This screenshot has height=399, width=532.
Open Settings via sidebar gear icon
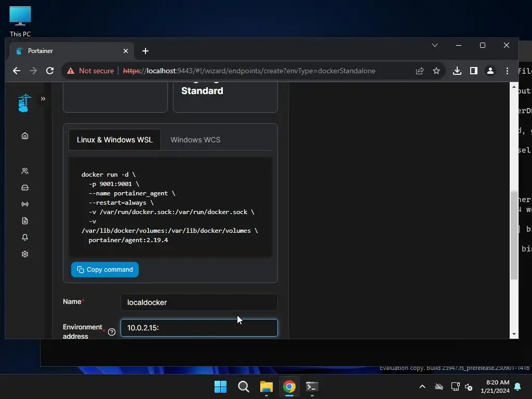point(25,254)
